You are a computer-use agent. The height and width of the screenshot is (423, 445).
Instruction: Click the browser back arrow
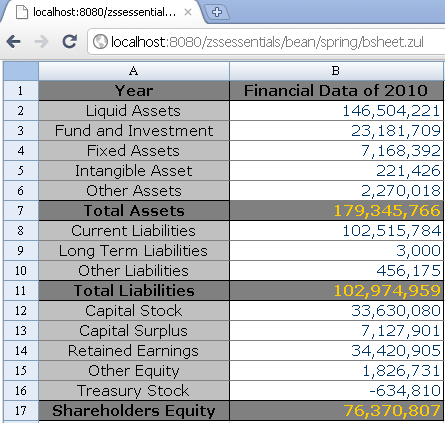14,42
